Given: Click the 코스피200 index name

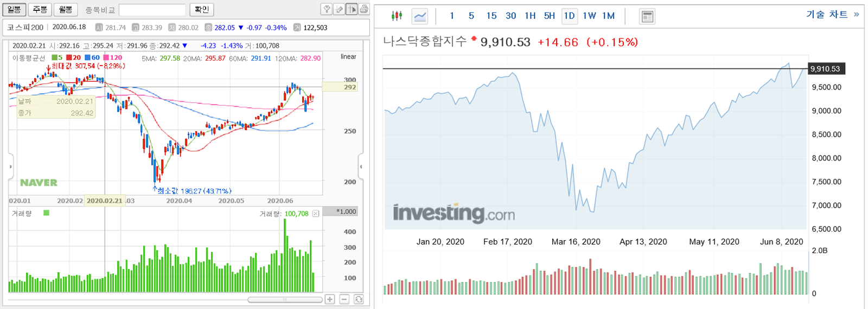Looking at the screenshot, I should click(25, 27).
